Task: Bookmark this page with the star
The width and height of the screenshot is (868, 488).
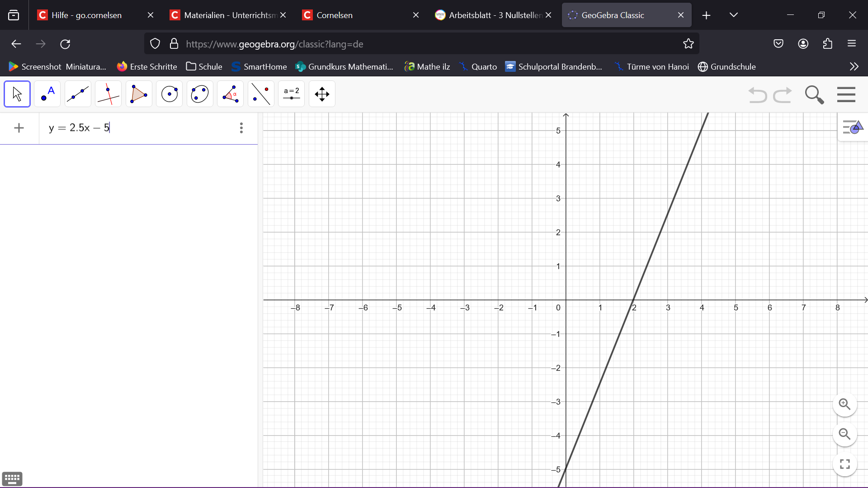Action: point(688,44)
